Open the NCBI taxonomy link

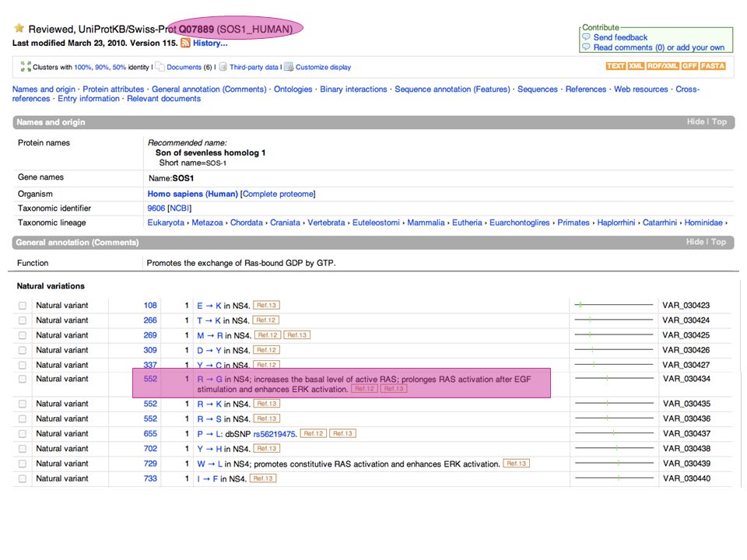coord(180,208)
